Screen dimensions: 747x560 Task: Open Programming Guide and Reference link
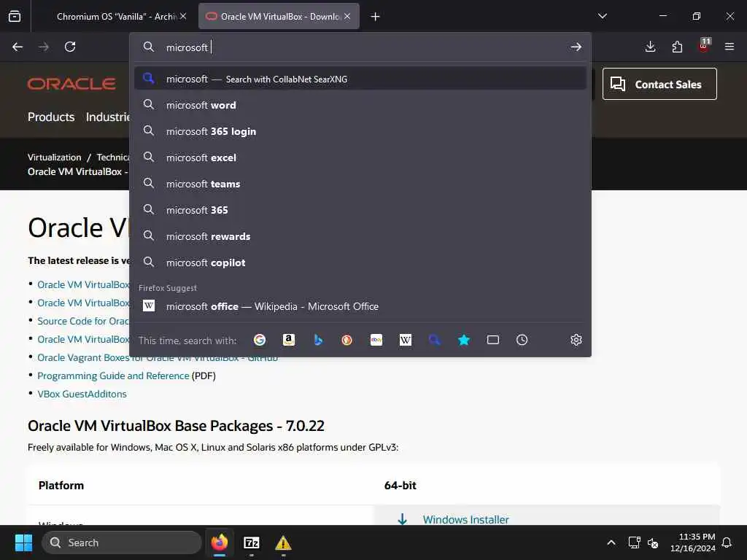tap(113, 376)
